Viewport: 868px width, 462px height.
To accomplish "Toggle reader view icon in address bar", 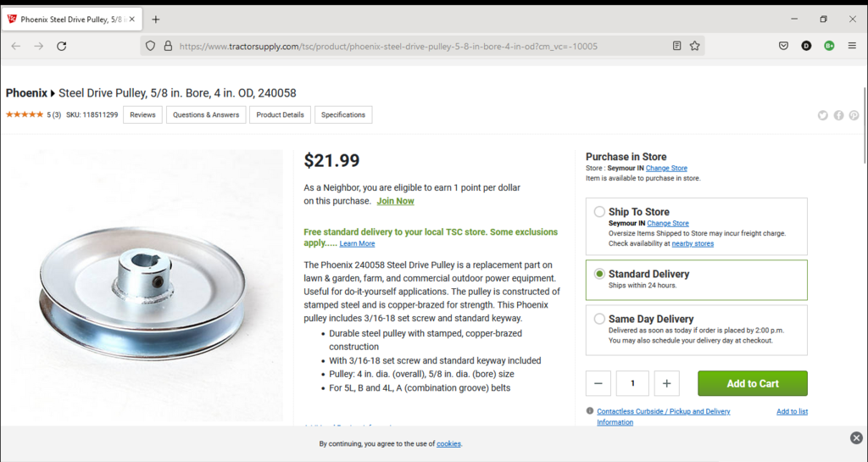I will [x=676, y=46].
